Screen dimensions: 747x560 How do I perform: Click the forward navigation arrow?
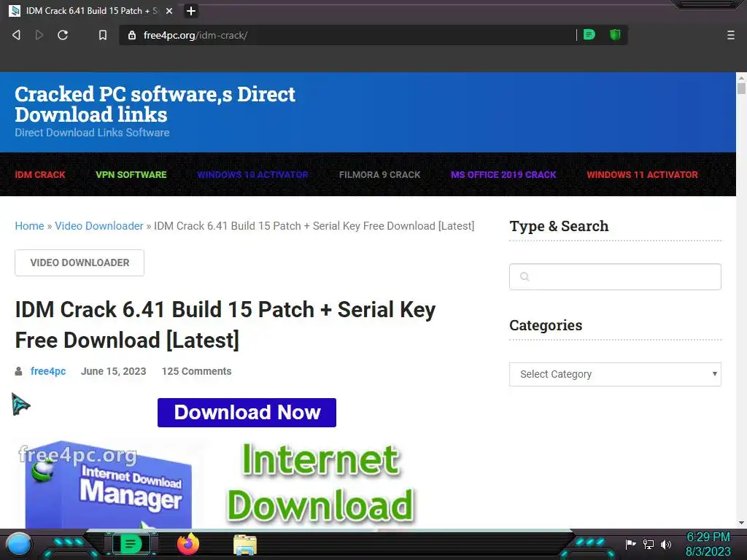(x=39, y=35)
